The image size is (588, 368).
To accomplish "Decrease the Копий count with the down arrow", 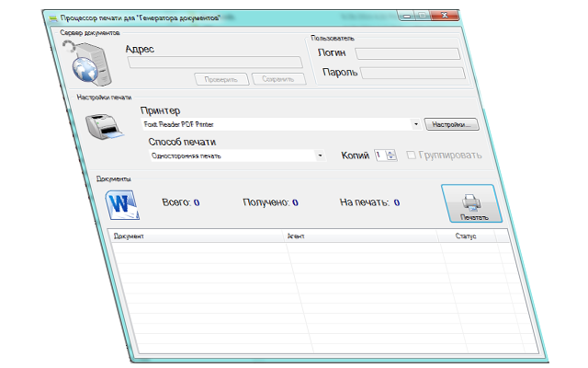I will [391, 157].
